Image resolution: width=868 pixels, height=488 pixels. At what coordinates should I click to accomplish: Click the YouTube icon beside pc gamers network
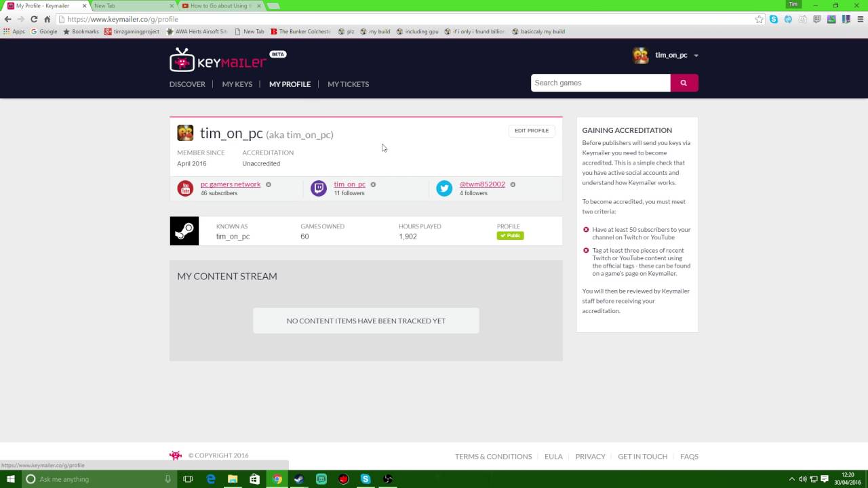pyautogui.click(x=185, y=188)
